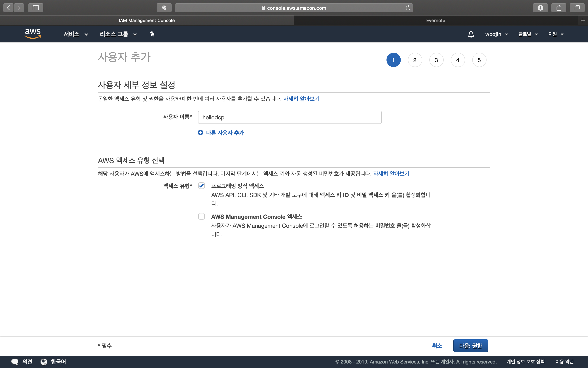The height and width of the screenshot is (368, 588).
Task: Go forward with Safari's forward arrow
Action: click(x=19, y=8)
